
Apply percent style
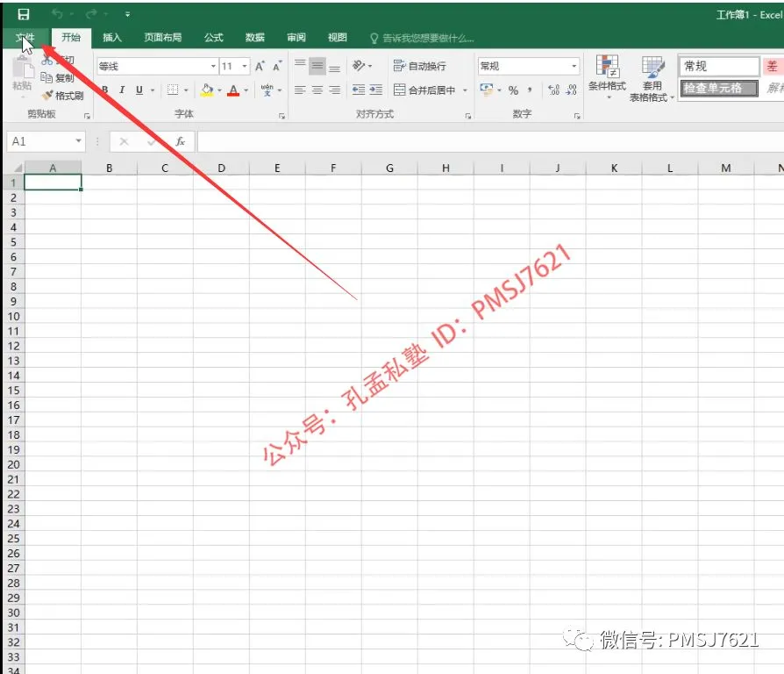tap(513, 90)
